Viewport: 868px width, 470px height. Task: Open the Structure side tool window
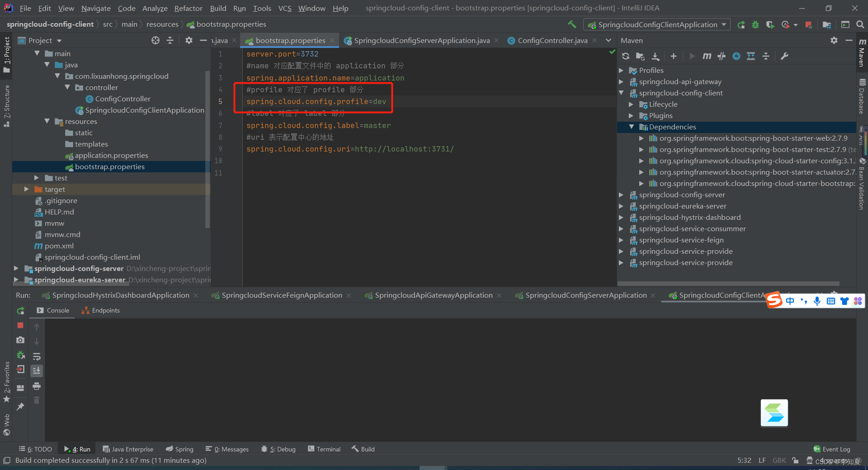click(6, 106)
